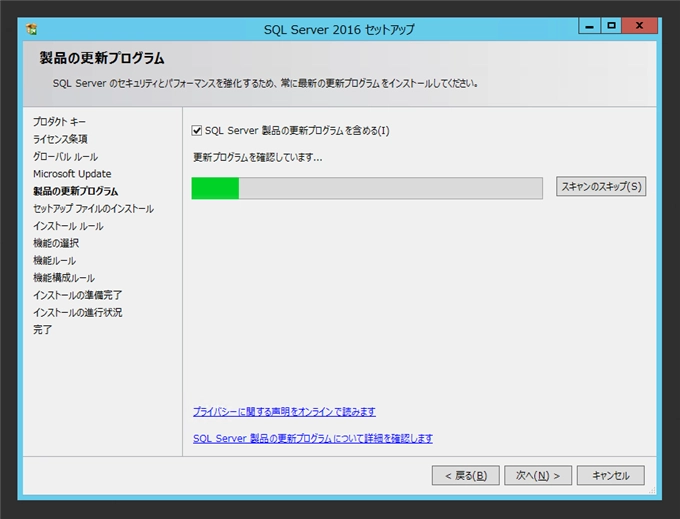The width and height of the screenshot is (680, 519).
Task: Maximize the SQL Server 2016 setup window
Action: [x=611, y=26]
